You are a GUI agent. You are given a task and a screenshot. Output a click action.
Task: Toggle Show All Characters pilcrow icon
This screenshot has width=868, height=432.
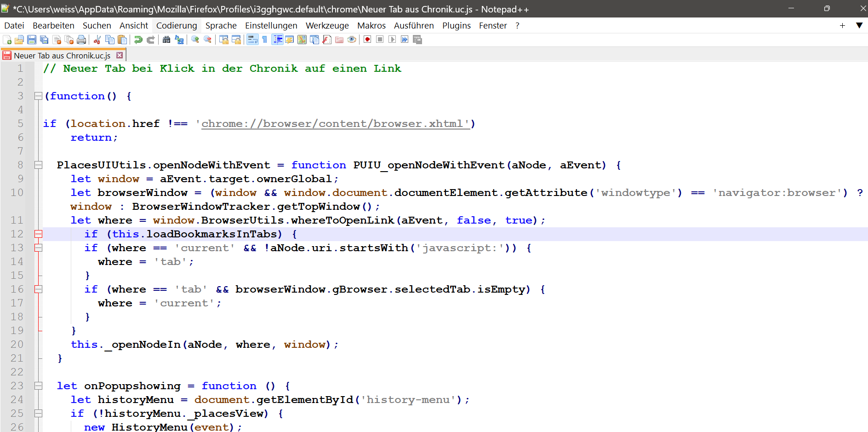click(265, 40)
